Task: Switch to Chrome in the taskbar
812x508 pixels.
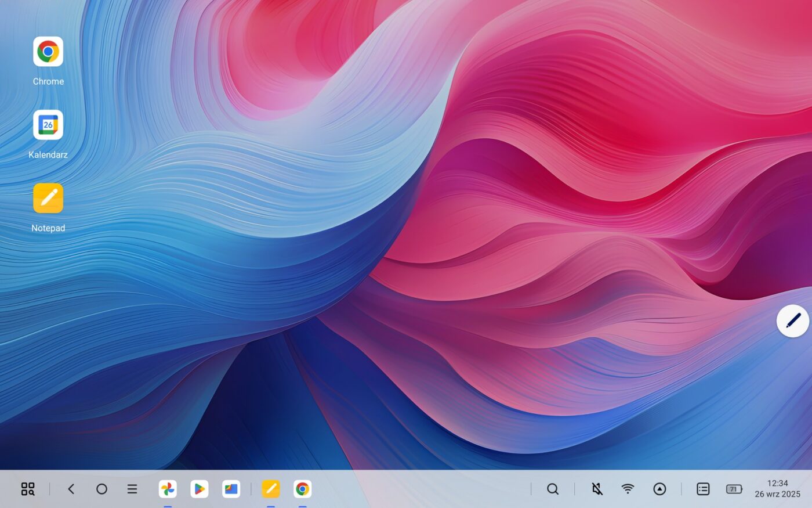Action: (302, 489)
